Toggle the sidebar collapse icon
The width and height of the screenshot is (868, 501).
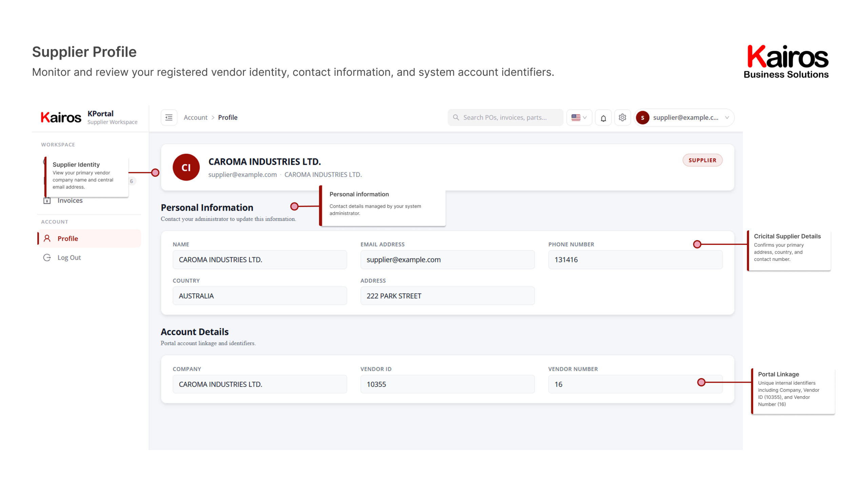169,117
